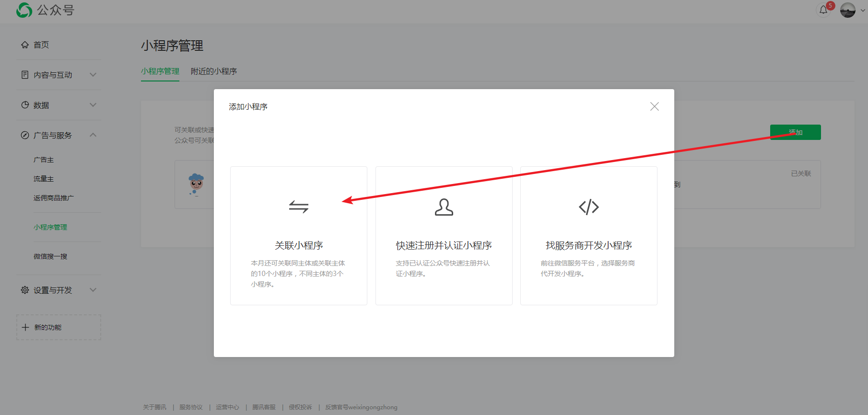This screenshot has width=868, height=415.
Task: Expand the 内容与互动 menu chevron
Action: [x=93, y=75]
